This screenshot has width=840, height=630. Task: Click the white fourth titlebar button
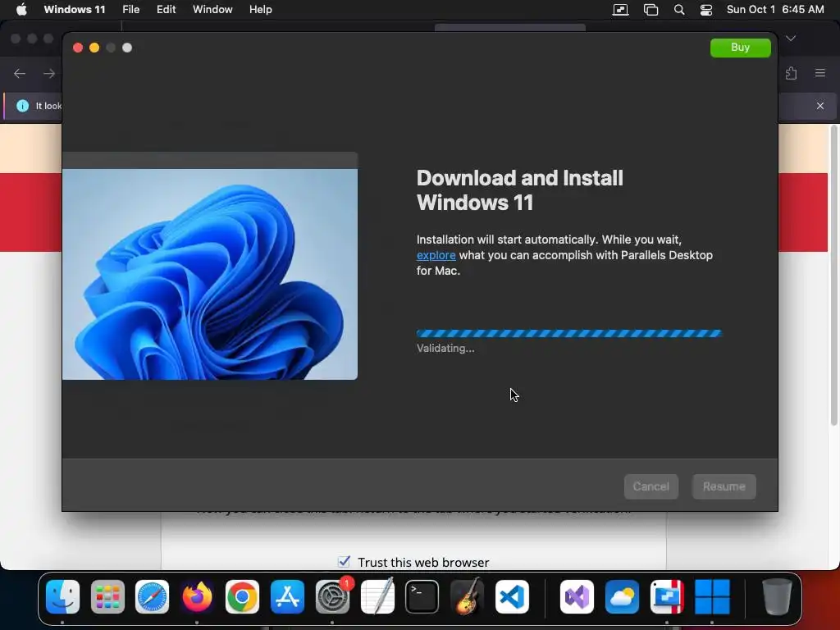127,48
